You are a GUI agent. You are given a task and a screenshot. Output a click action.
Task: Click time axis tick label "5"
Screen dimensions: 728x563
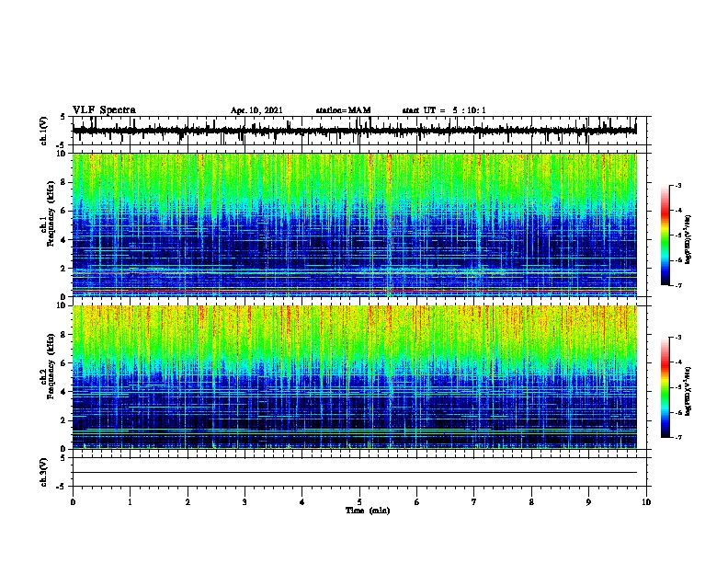click(x=359, y=502)
